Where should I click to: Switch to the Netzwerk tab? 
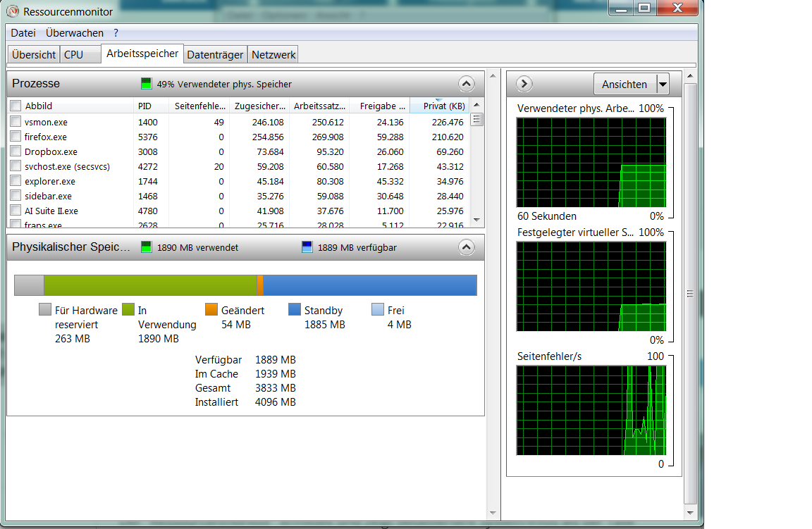point(273,54)
